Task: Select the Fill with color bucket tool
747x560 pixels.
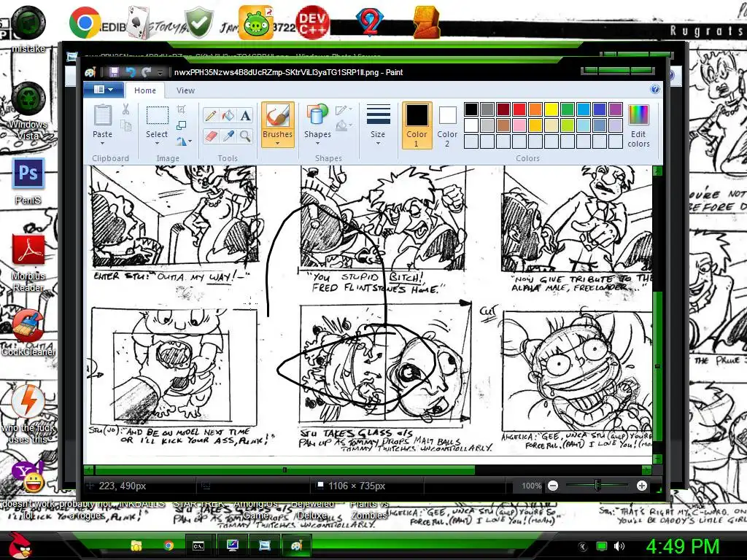Action: [x=228, y=116]
